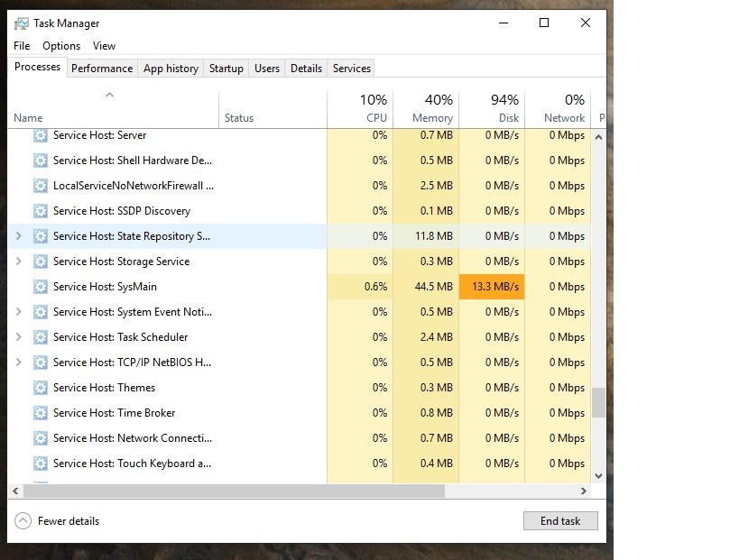Image resolution: width=739 pixels, height=560 pixels.
Task: Select the Service Host: Time Broker row
Action: (300, 413)
